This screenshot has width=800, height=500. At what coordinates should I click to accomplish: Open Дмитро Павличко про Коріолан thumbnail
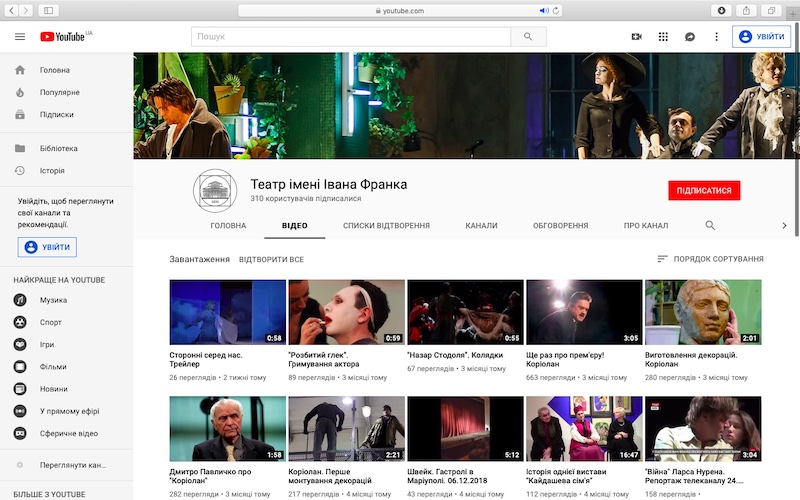(x=228, y=429)
